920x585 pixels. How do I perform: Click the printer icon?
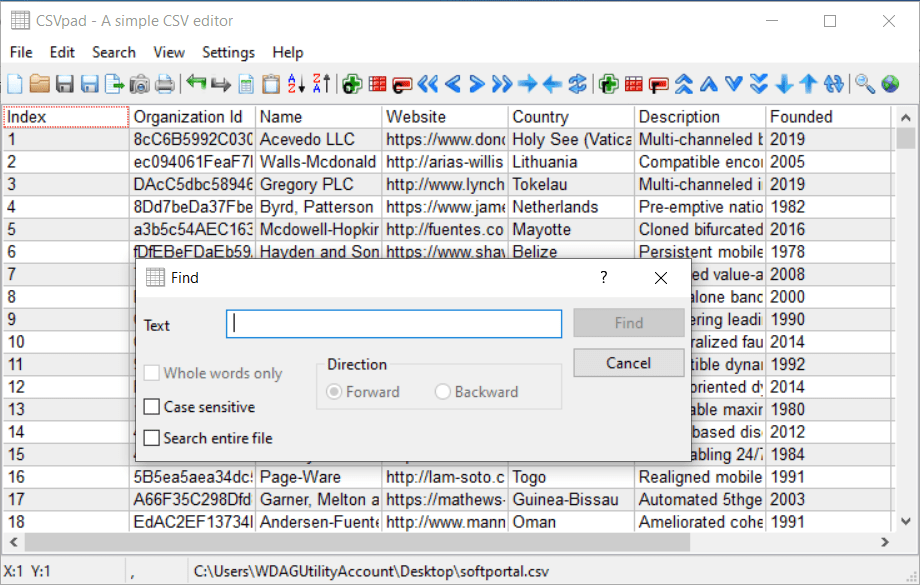click(165, 84)
